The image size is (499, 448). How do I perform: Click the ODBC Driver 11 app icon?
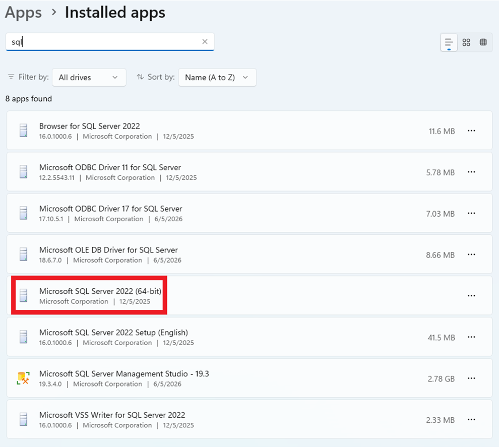point(24,172)
